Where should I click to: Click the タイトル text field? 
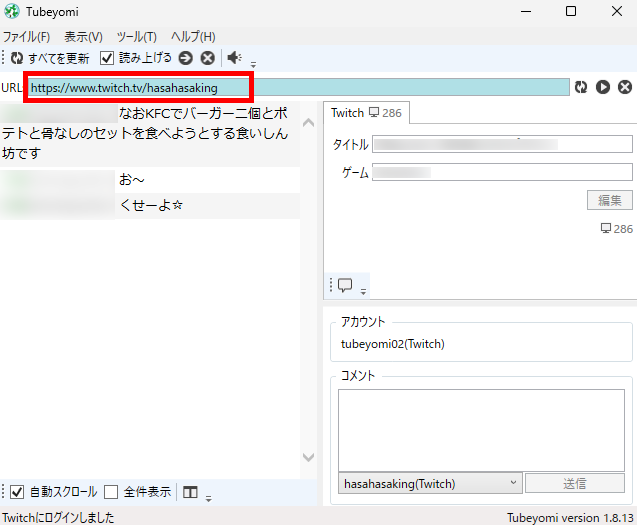click(x=503, y=144)
